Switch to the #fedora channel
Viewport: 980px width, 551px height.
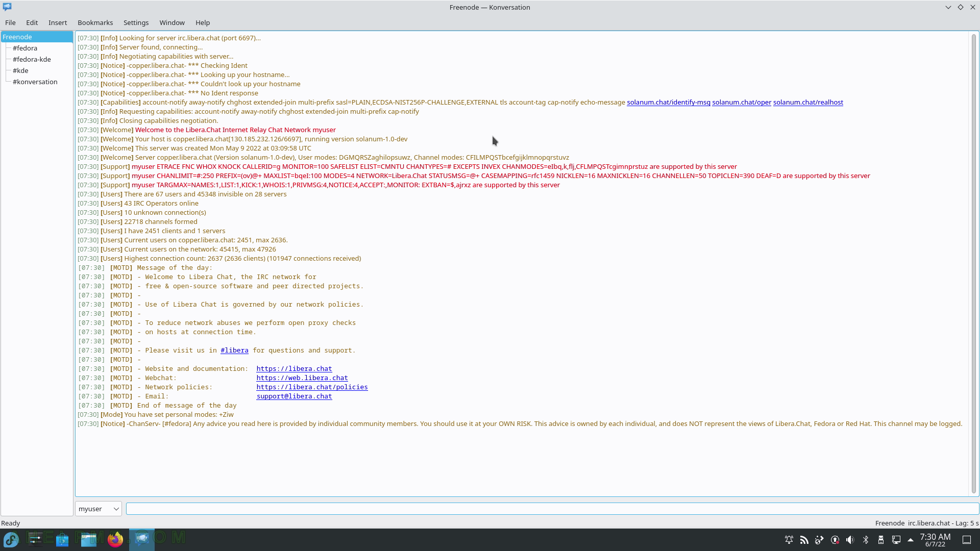(25, 48)
